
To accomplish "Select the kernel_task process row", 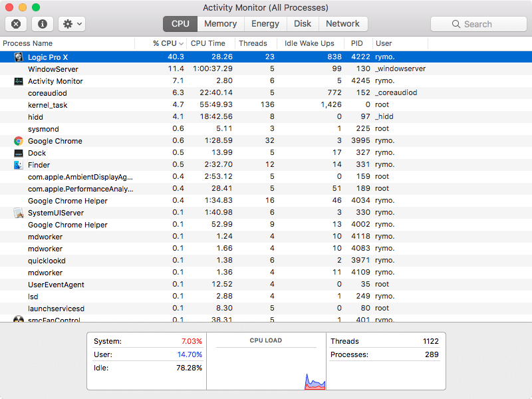I will [x=266, y=105].
